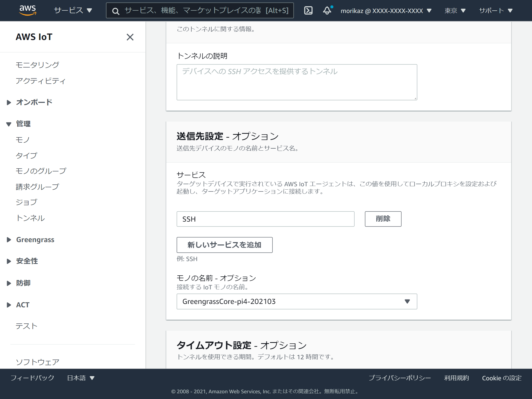Screen dimensions: 532x399
Task: Expand the Greengrass section
Action: click(x=35, y=240)
